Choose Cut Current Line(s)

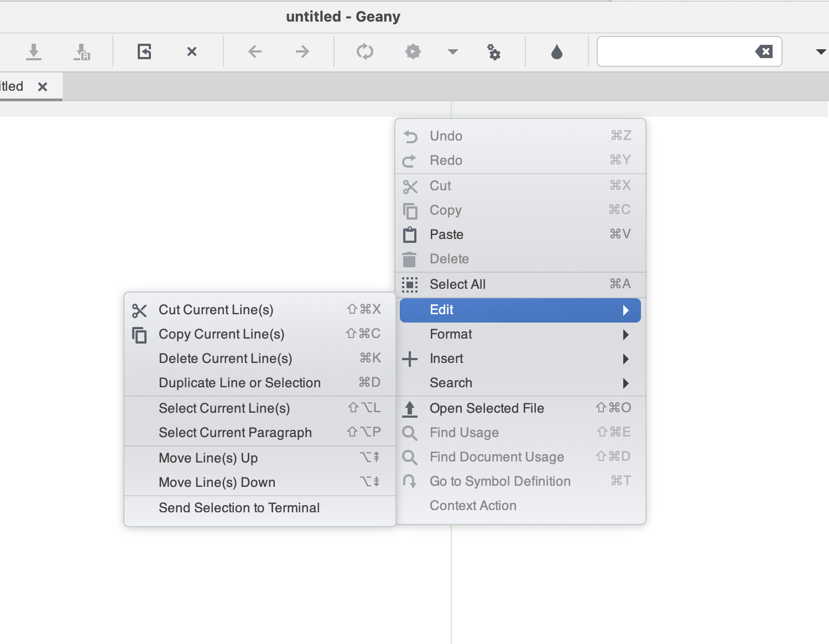(x=259, y=310)
